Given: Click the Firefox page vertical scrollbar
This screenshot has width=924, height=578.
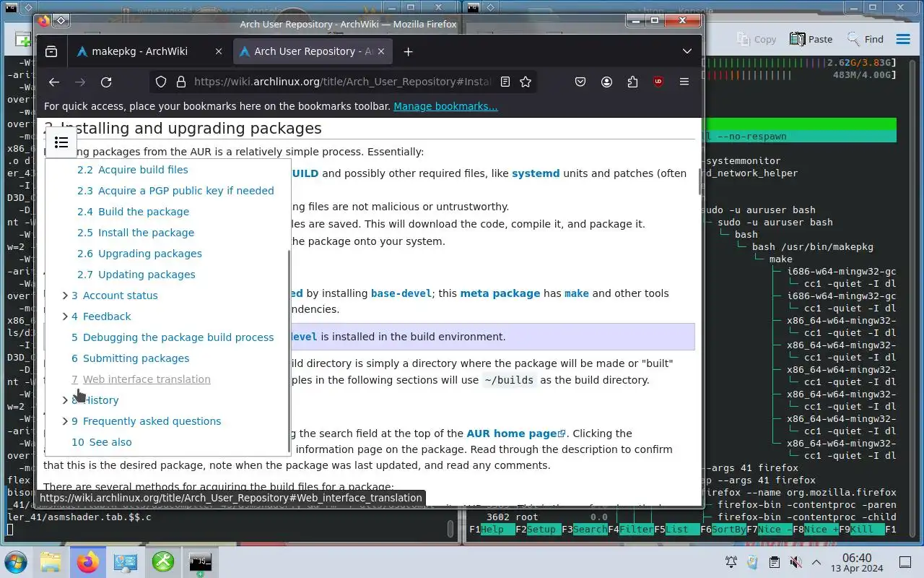Looking at the screenshot, I should pyautogui.click(x=699, y=183).
